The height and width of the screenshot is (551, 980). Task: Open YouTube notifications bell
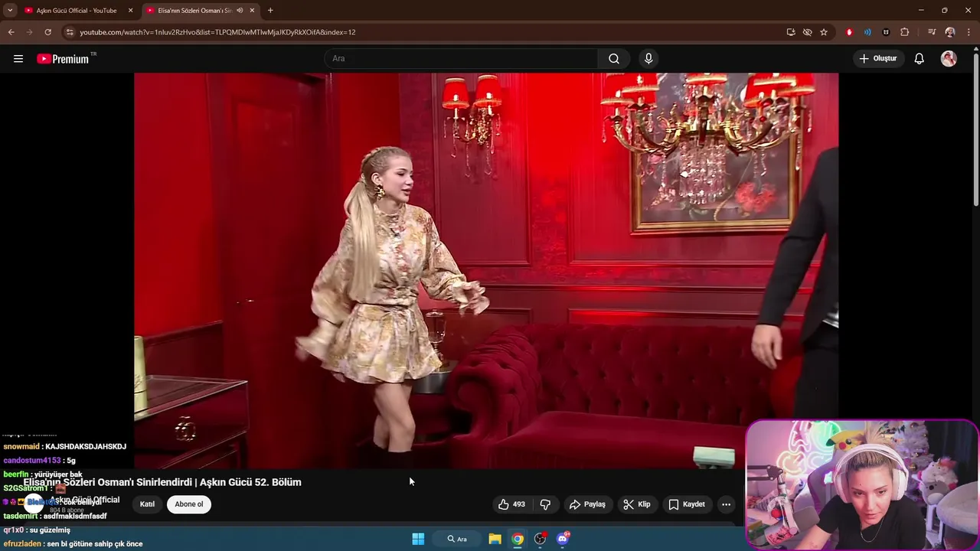tap(920, 59)
